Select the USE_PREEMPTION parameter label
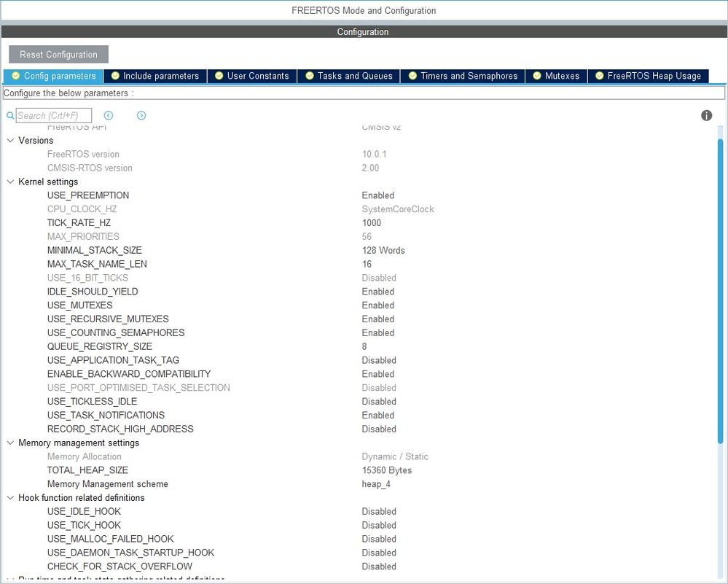728x584 pixels. 88,195
